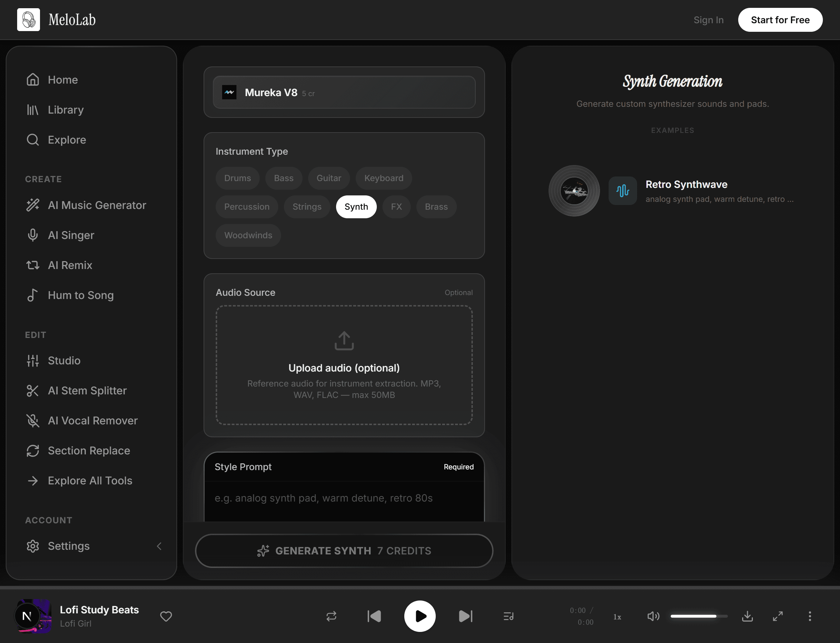Click Generate Synth 7 credits button

(344, 551)
